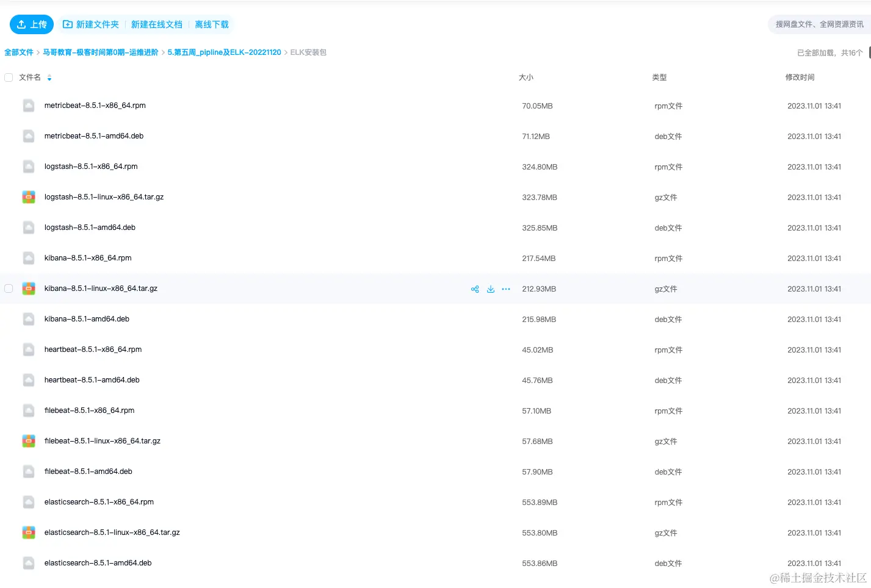Click the size value 70.05MB
Image resolution: width=871 pixels, height=588 pixels.
pyautogui.click(x=537, y=106)
